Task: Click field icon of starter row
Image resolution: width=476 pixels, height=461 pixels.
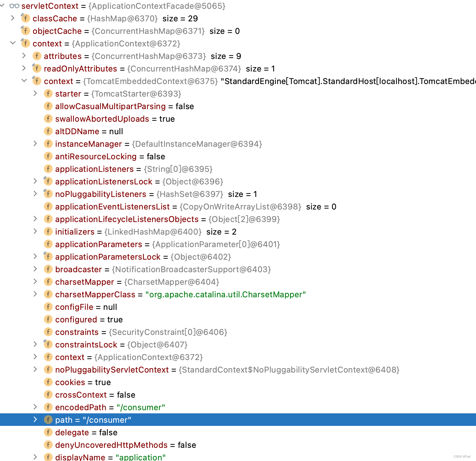Action: pos(48,93)
